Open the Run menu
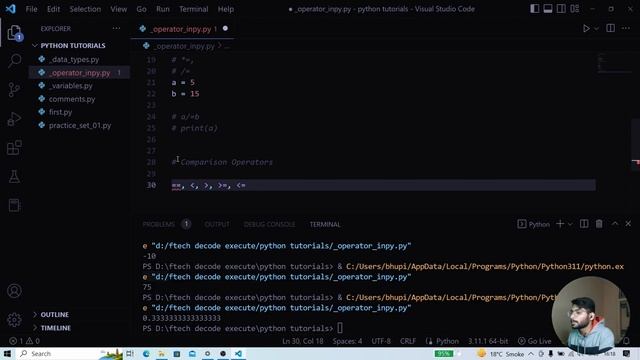This screenshot has width=640, height=360. point(162,9)
